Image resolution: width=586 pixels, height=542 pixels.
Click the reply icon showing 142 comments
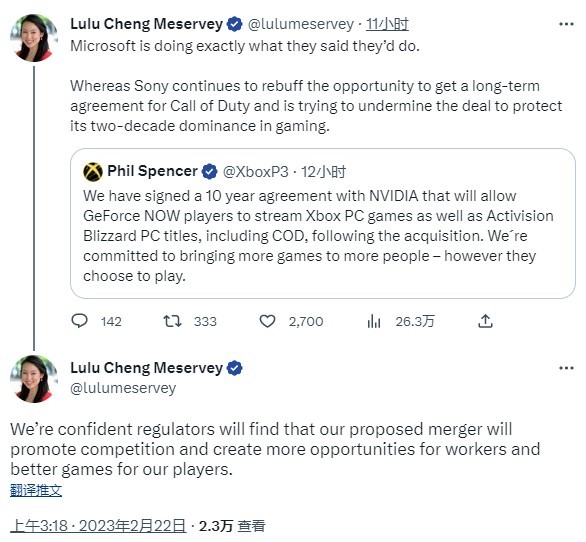point(79,321)
